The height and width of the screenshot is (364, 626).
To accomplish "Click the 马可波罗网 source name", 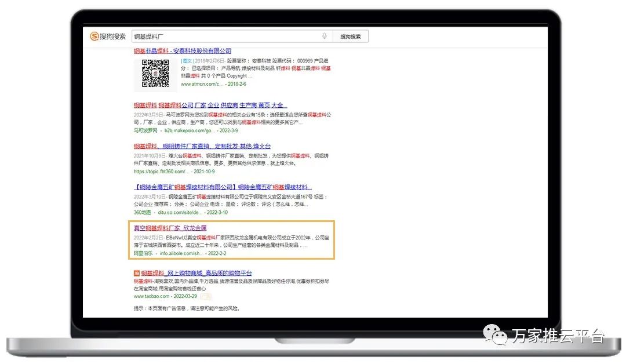I will click(x=145, y=131).
